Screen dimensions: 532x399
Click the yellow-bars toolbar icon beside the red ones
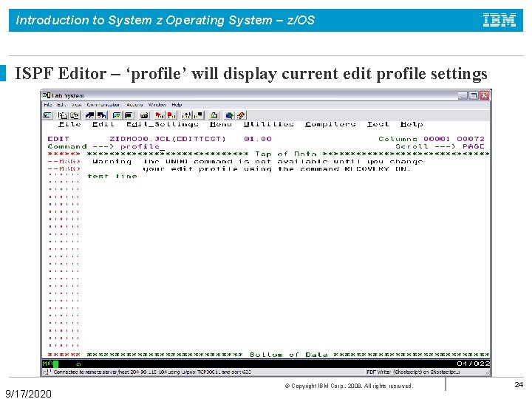[x=187, y=115]
